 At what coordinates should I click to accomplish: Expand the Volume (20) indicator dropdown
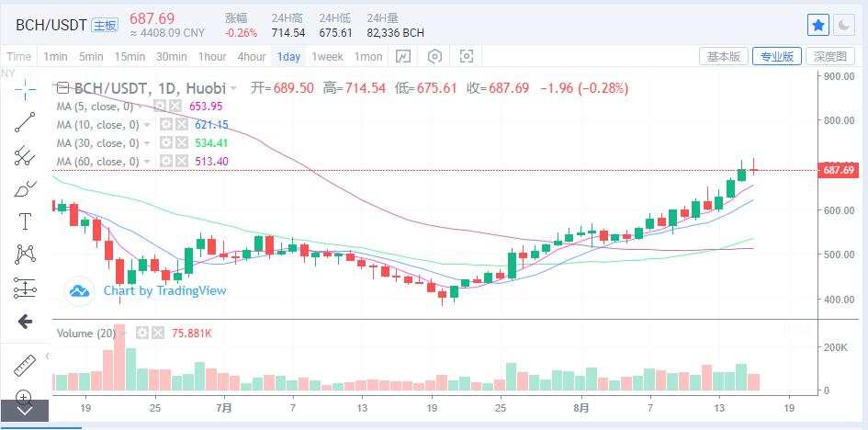(x=125, y=334)
